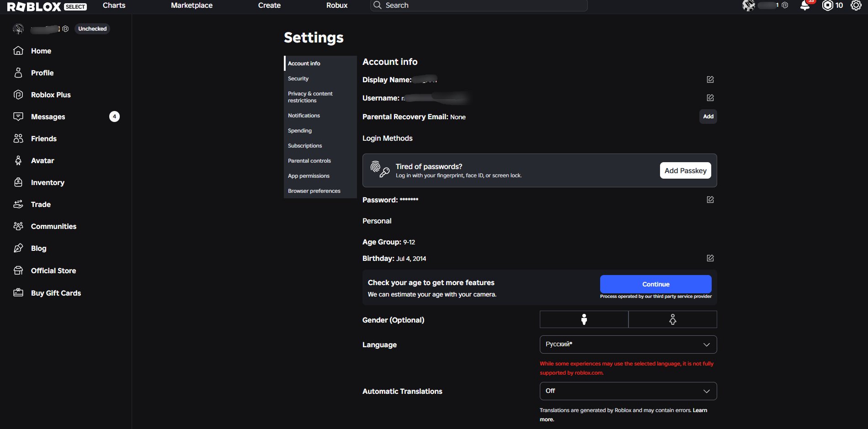Open the Buy Gift Cards sidebar link
Image resolution: width=868 pixels, height=429 pixels.
pos(56,293)
